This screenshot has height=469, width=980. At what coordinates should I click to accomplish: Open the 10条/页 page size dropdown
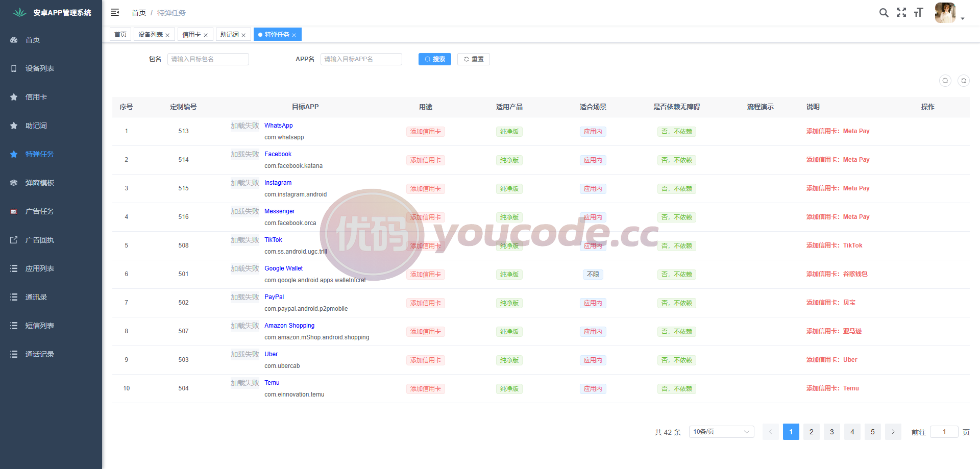[722, 432]
